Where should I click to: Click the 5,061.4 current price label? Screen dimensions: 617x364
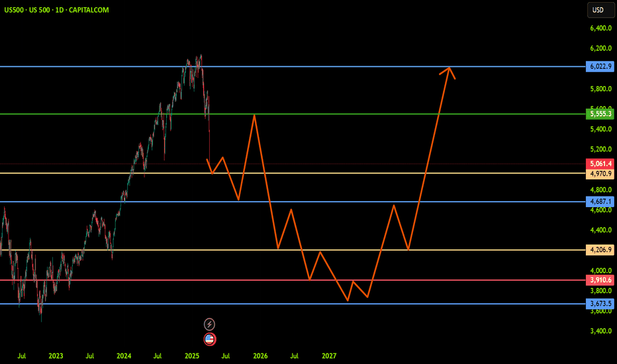point(600,163)
